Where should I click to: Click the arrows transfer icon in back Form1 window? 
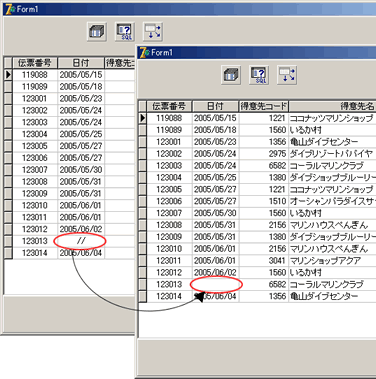[153, 32]
